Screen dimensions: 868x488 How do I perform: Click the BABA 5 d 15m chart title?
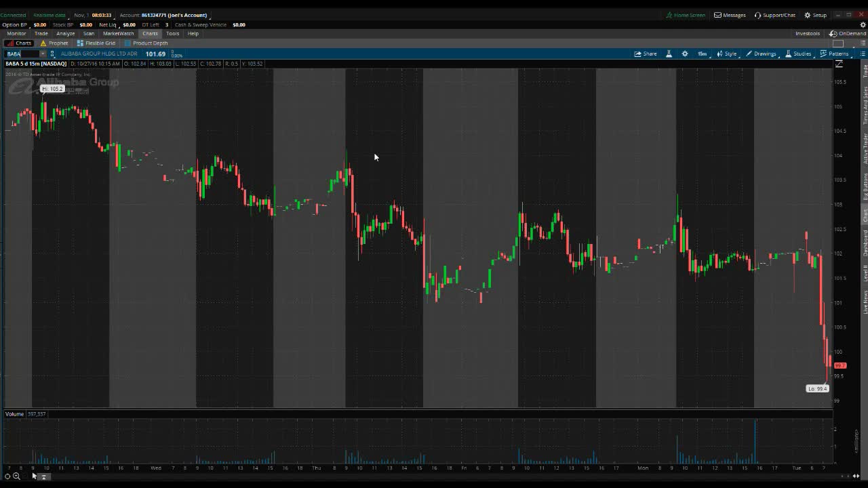pos(36,64)
